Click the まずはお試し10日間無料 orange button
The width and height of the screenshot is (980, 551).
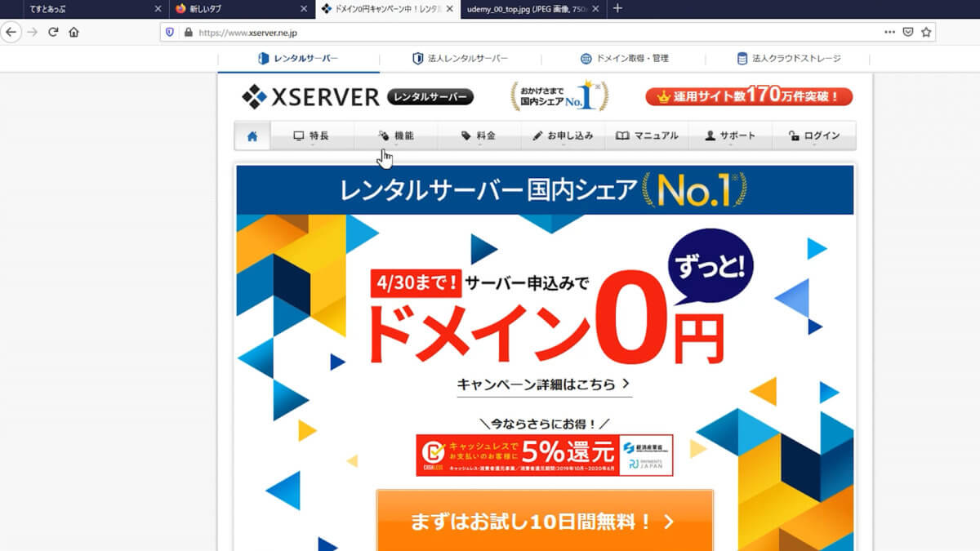coord(545,522)
